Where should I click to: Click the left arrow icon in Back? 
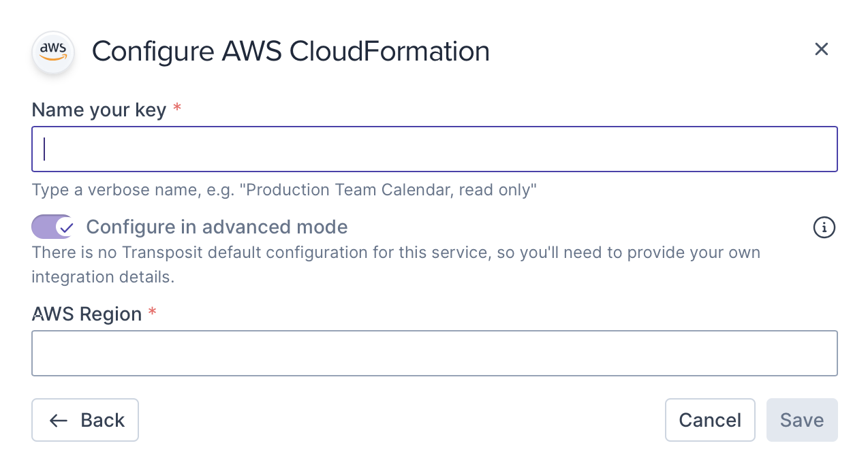click(59, 421)
